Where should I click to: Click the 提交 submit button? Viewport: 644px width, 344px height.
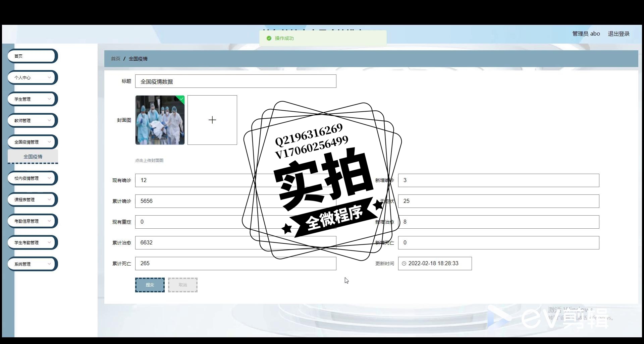click(150, 285)
